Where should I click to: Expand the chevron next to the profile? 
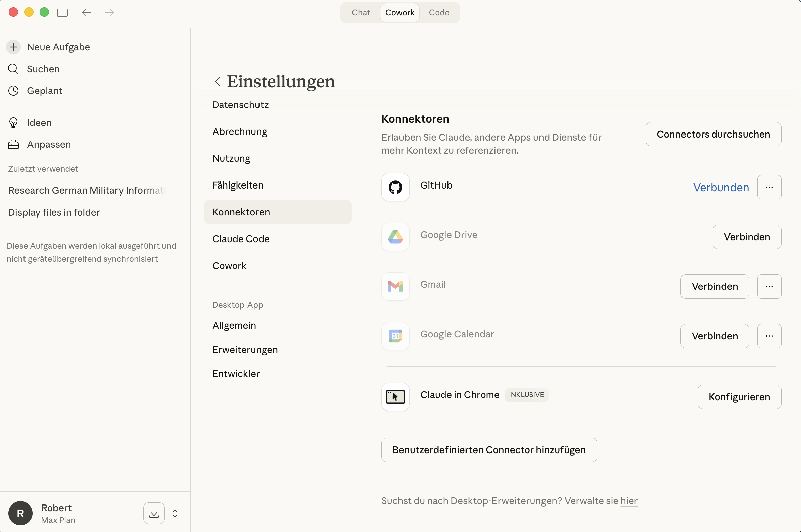pyautogui.click(x=175, y=513)
